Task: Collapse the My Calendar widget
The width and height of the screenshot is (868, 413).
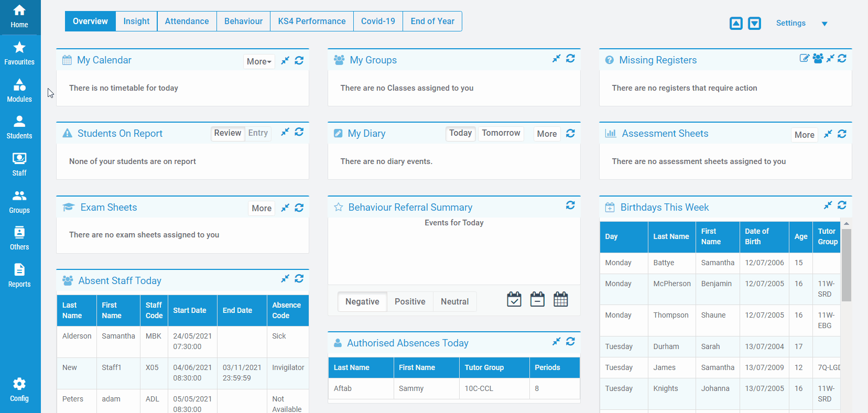Action: pyautogui.click(x=285, y=61)
